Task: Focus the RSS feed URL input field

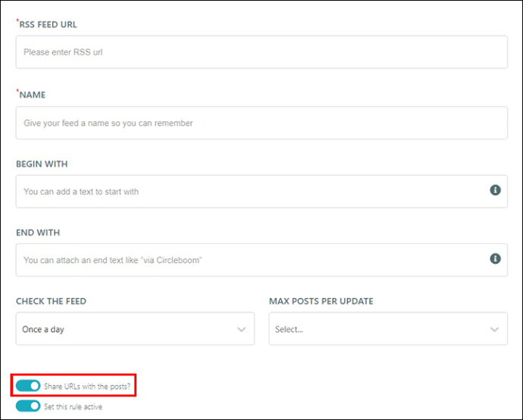Action: click(x=261, y=52)
